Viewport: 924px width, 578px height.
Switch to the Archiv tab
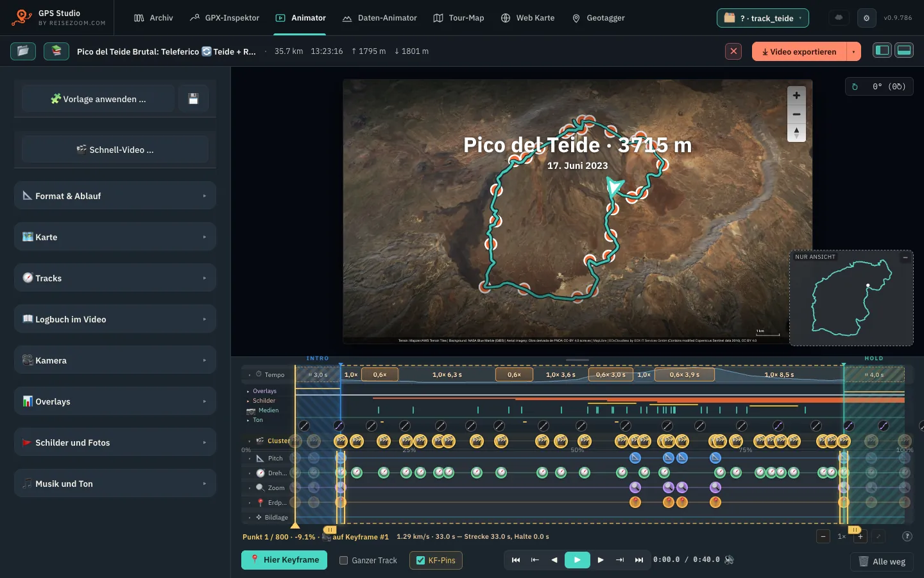tap(153, 18)
